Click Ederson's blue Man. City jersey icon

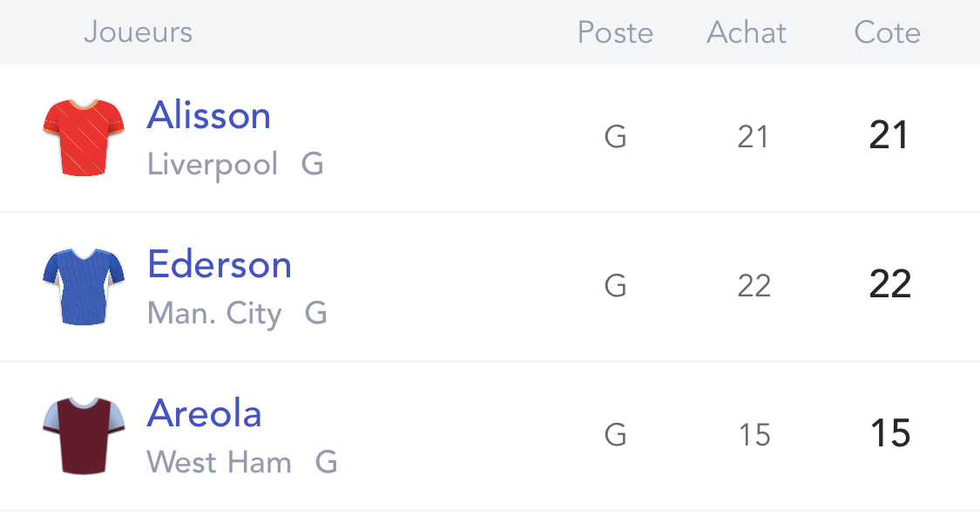pyautogui.click(x=84, y=287)
